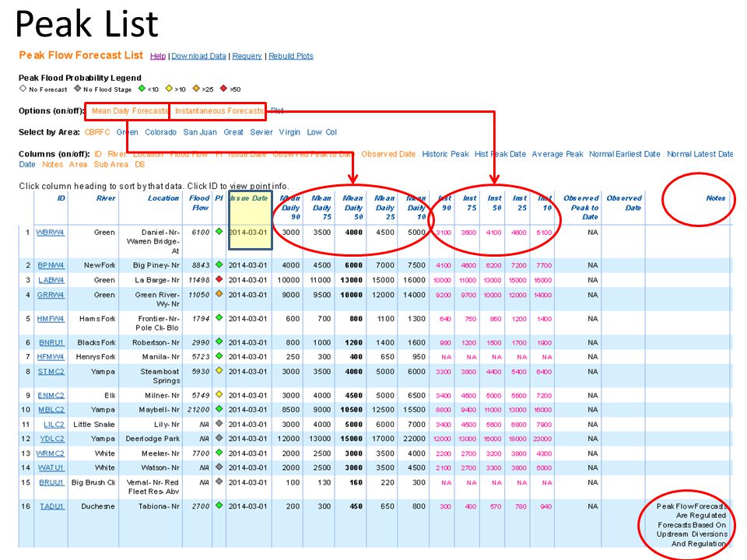
Task: Open point LILC2
Action: click(x=54, y=425)
